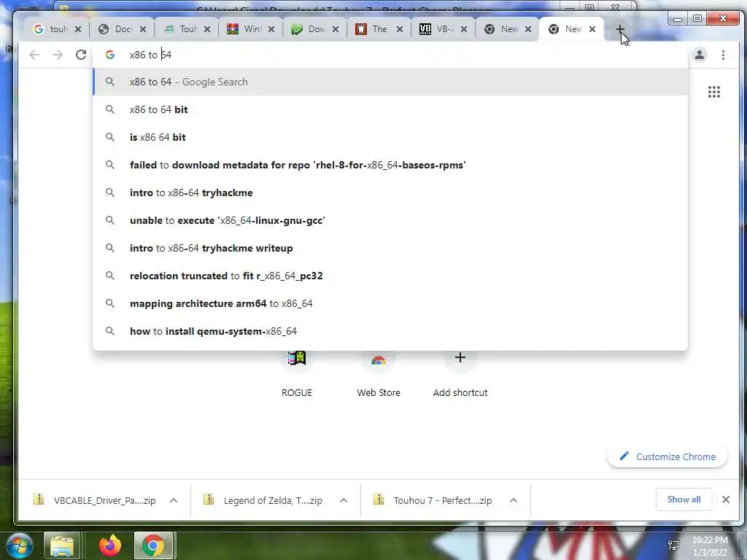This screenshot has height=560, width=747.
Task: Open Windows Explorer from taskbar
Action: 62,545
